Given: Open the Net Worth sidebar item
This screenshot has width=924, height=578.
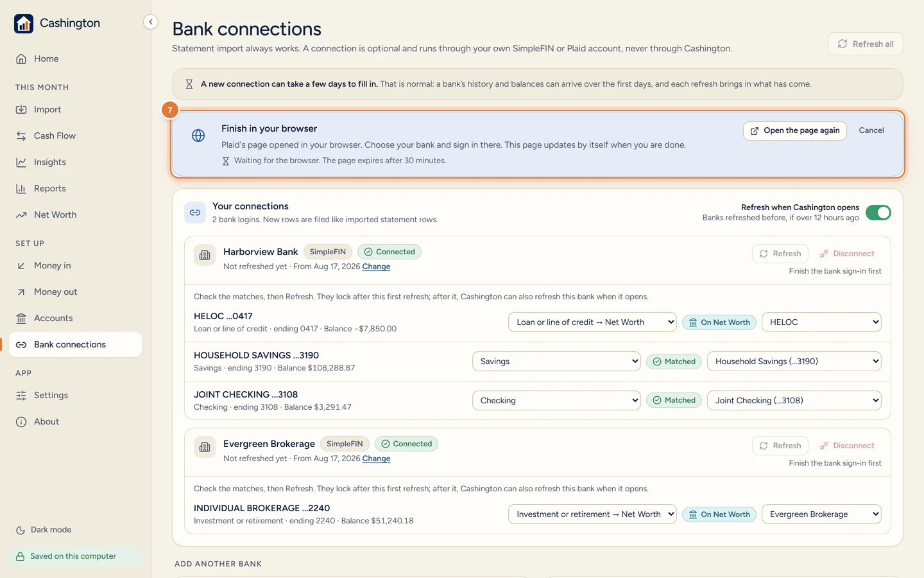Looking at the screenshot, I should coord(75,215).
